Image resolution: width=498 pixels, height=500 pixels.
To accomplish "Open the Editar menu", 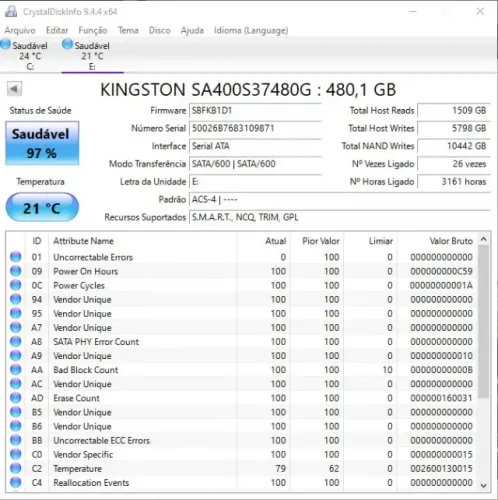I will [x=57, y=30].
